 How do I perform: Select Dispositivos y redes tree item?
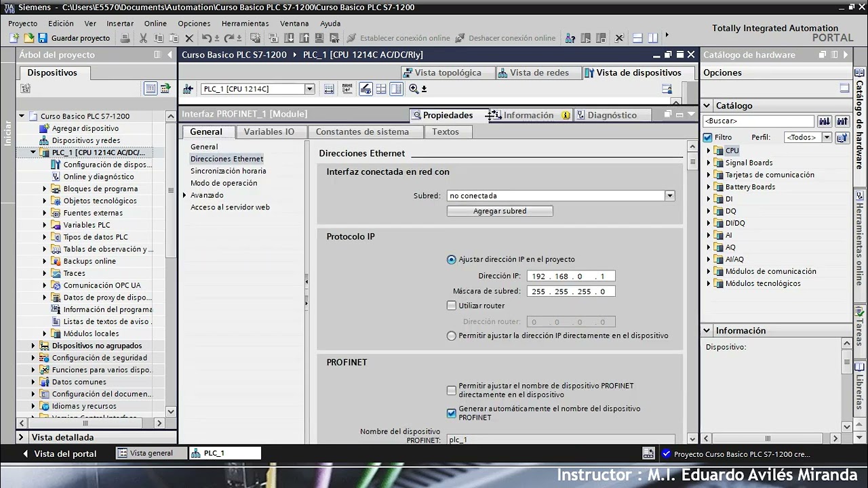point(86,140)
